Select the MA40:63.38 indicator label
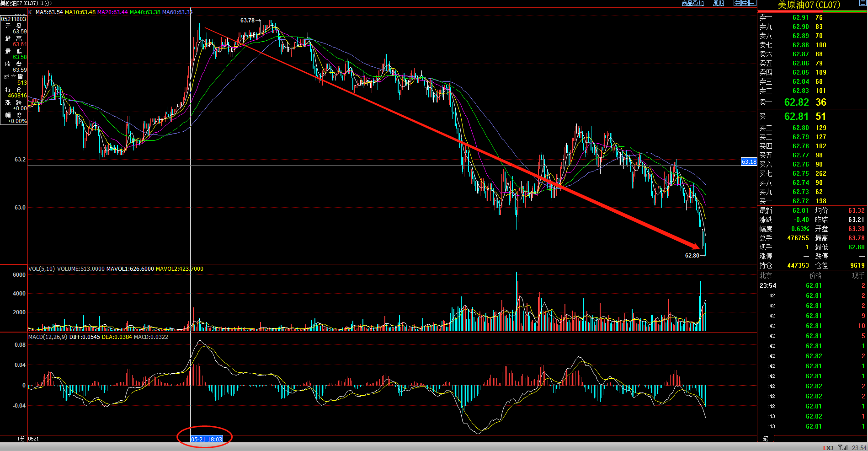This screenshot has width=868, height=451. (x=145, y=12)
